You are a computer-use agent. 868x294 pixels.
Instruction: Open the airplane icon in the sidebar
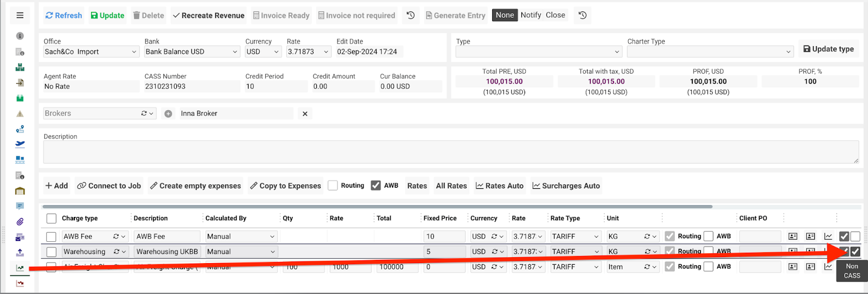(x=20, y=144)
